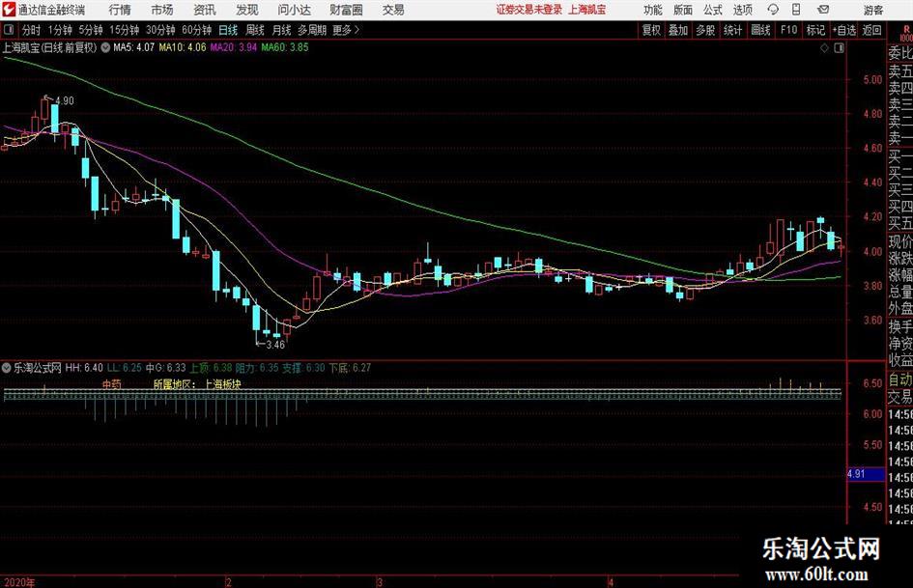Open the 交易 menu
The width and height of the screenshot is (913, 588).
[x=393, y=10]
